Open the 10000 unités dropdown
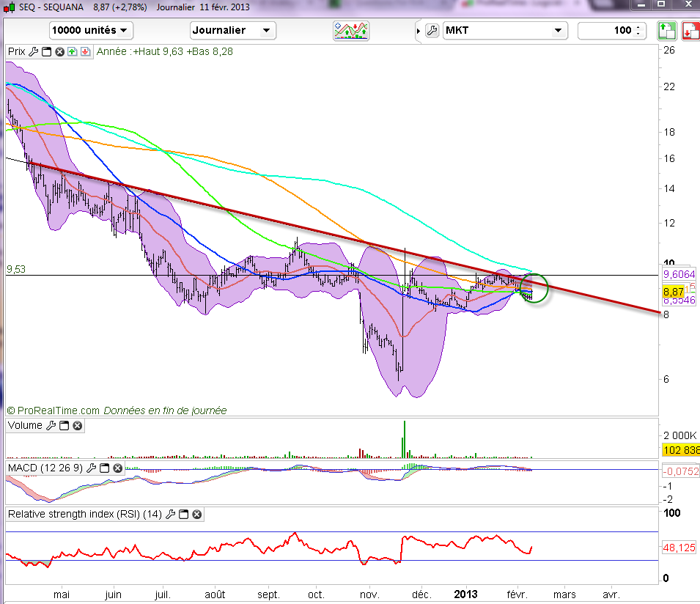Screen dimensions: 700x604 92,30
